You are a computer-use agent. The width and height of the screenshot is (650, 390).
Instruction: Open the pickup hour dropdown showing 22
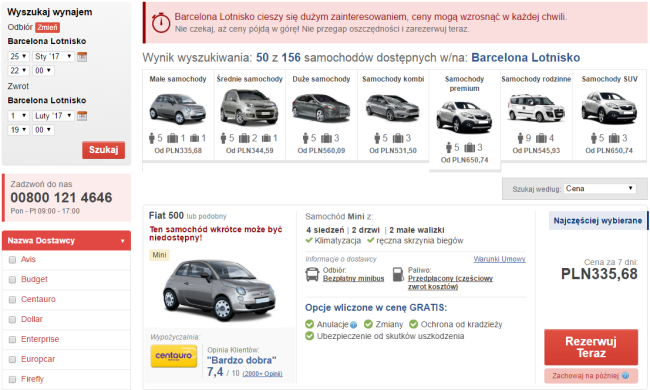tap(18, 70)
